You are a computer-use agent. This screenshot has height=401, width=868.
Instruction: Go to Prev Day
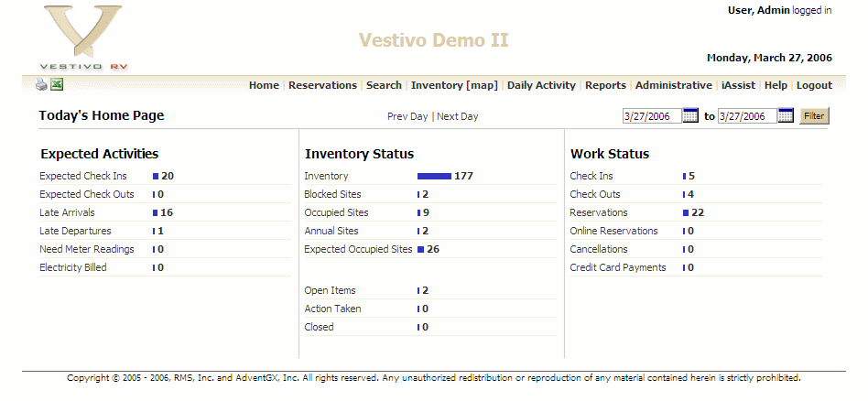(407, 116)
